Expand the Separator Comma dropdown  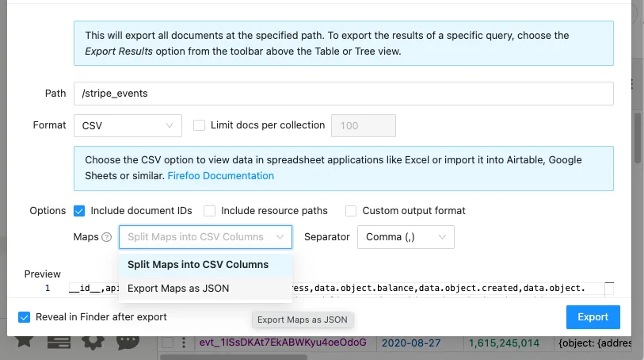(406, 237)
